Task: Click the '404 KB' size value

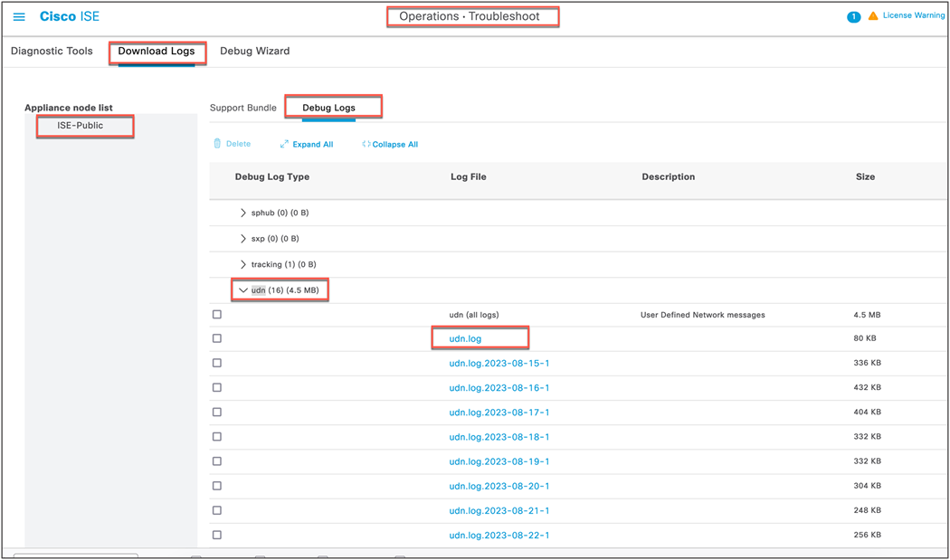Action: coord(867,413)
